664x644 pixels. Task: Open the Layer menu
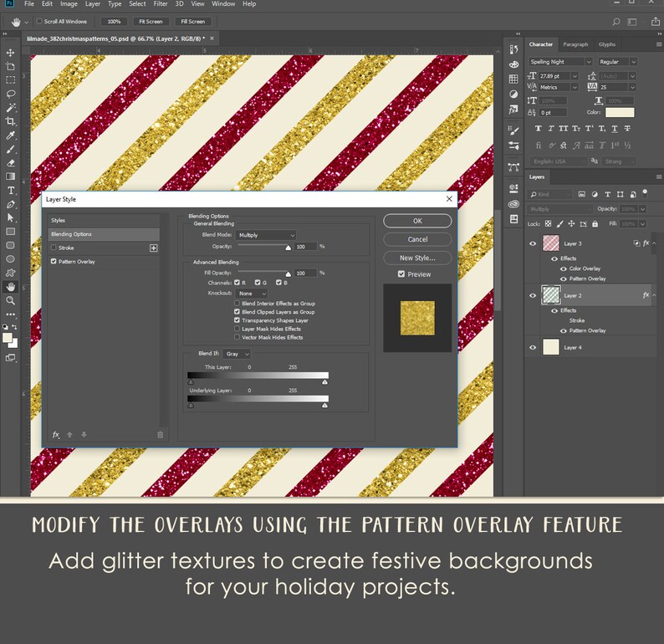pyautogui.click(x=92, y=4)
